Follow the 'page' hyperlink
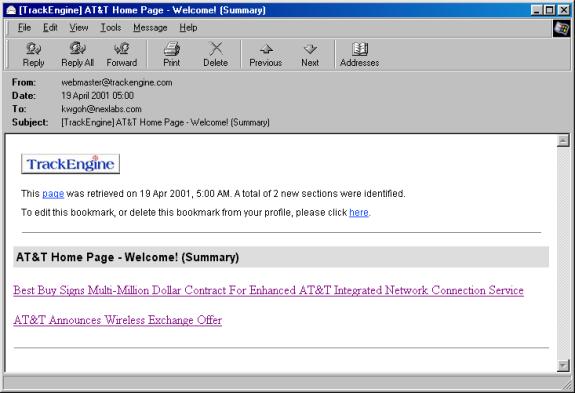This screenshot has height=393, width=575. click(x=53, y=194)
